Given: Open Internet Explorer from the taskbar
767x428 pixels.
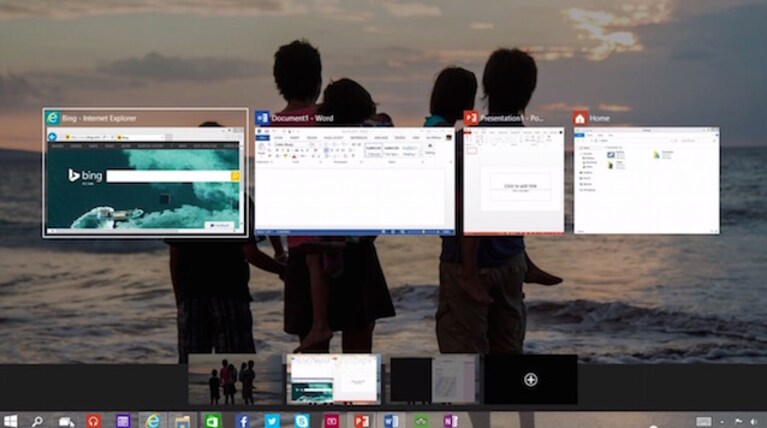Looking at the screenshot, I should pyautogui.click(x=153, y=421).
